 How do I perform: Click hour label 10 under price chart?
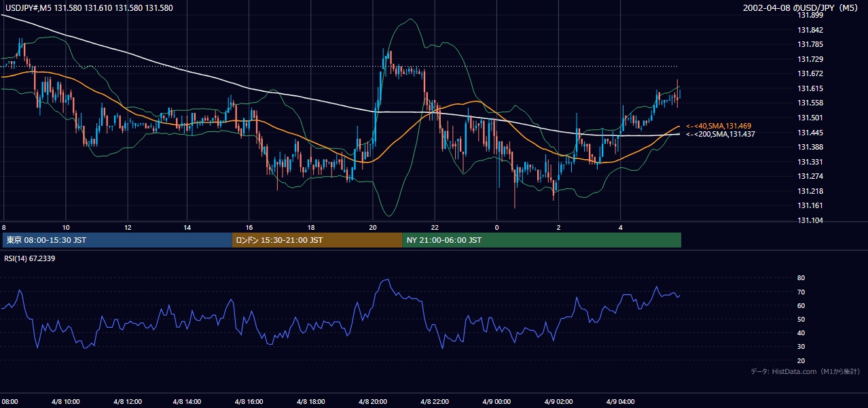click(66, 227)
